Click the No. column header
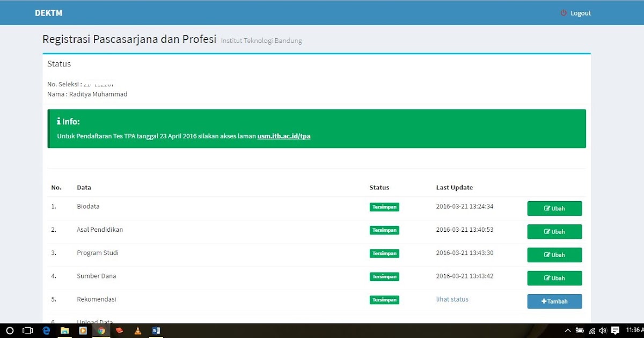The image size is (644, 338). 56,188
